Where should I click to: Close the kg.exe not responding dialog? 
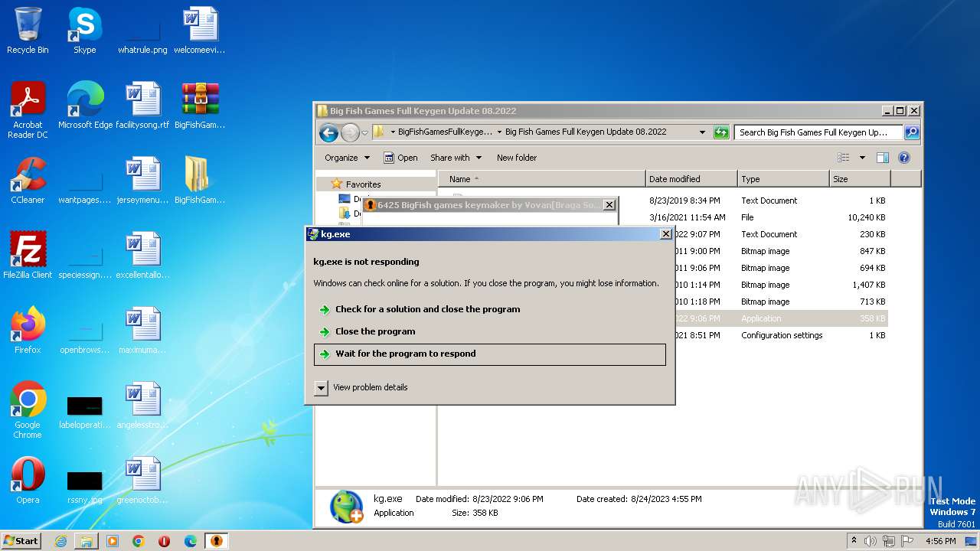(x=665, y=234)
